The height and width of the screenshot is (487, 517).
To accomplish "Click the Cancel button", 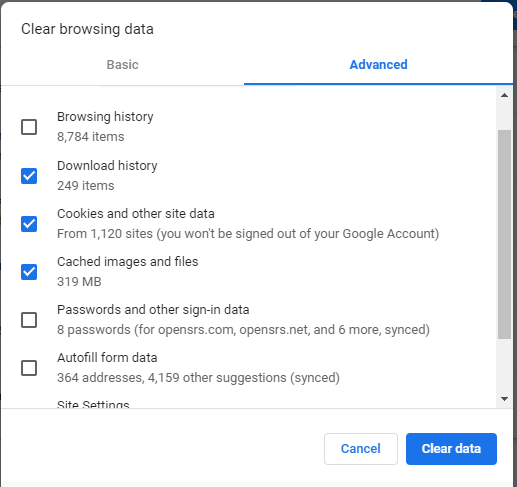I will [x=361, y=449].
